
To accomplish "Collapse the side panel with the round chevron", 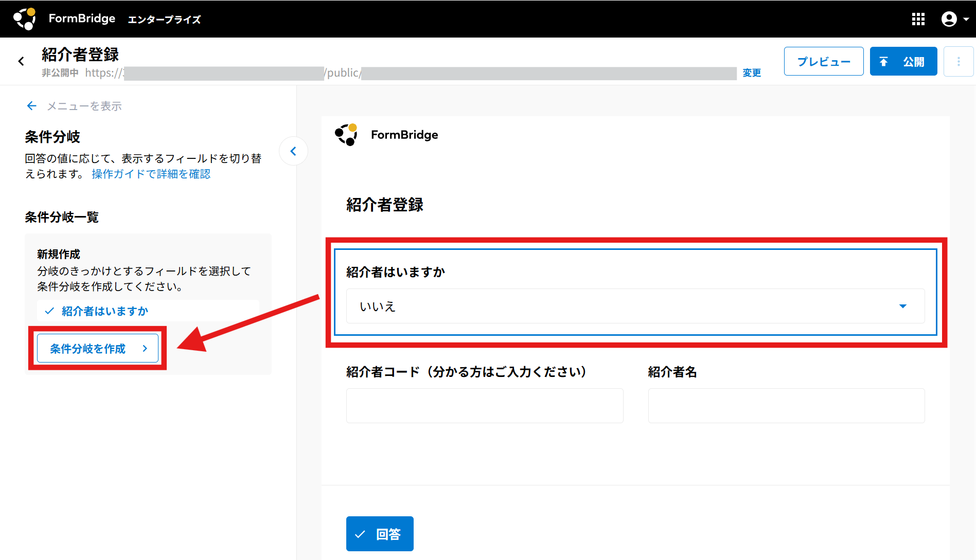I will click(x=293, y=151).
